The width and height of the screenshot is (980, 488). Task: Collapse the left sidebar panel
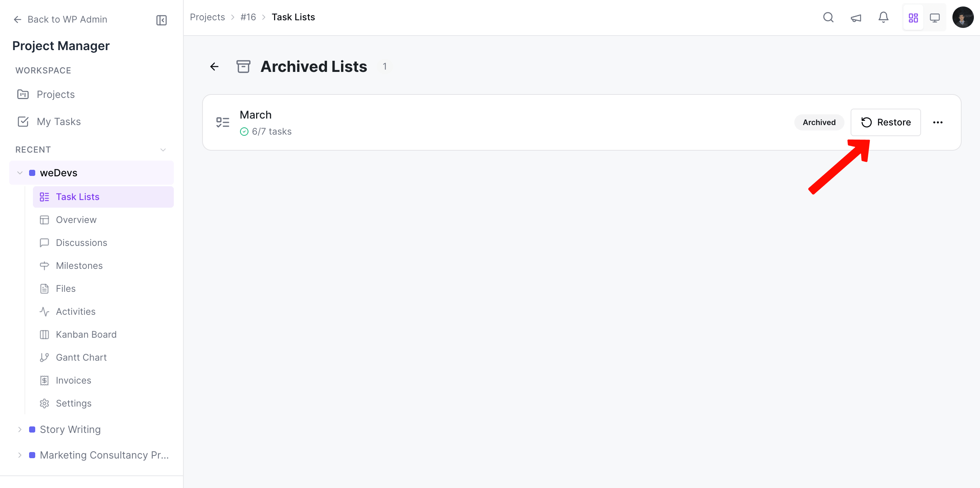tap(161, 20)
